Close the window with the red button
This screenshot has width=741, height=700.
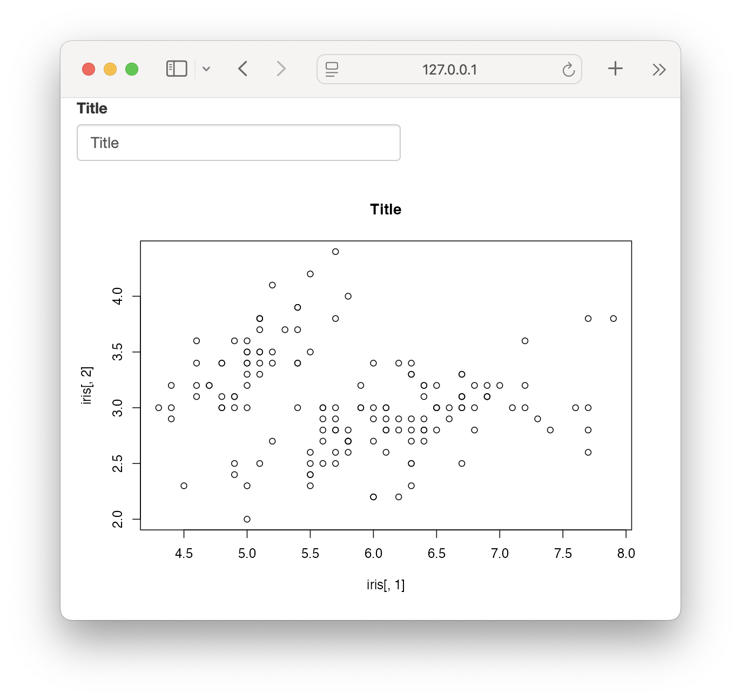[x=89, y=69]
